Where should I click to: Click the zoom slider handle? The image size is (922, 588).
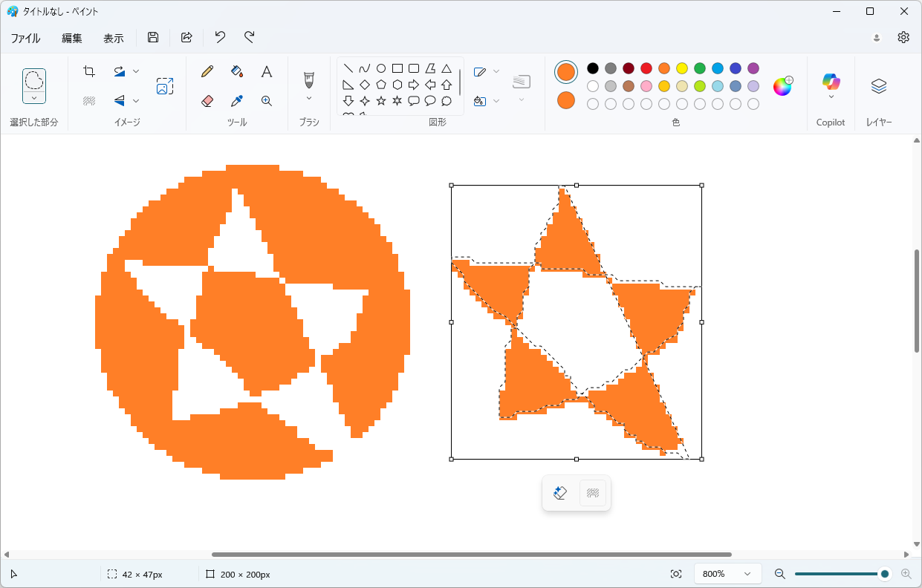885,574
